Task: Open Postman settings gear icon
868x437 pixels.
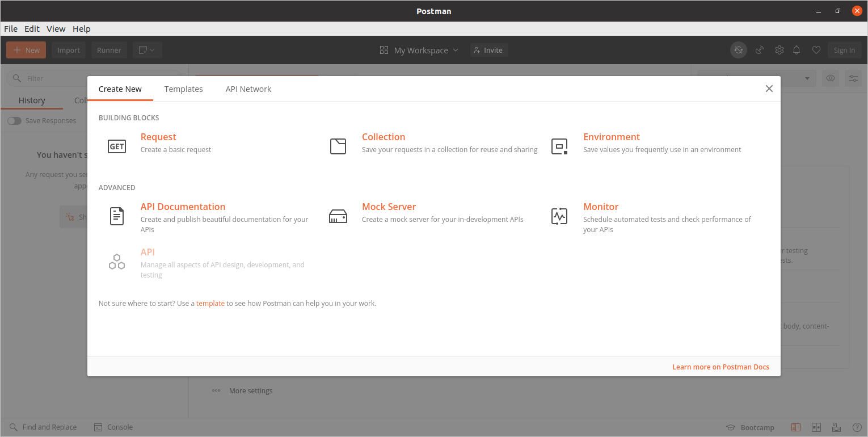Action: (x=779, y=50)
